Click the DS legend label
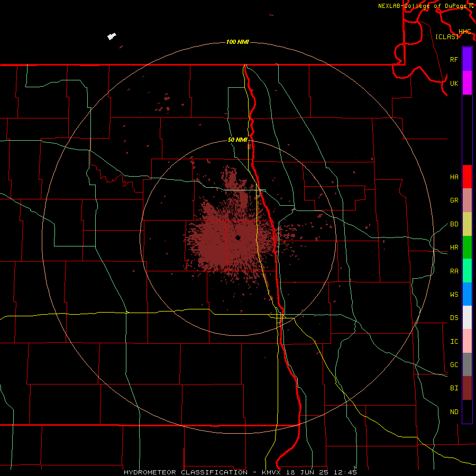The image size is (476, 476). pyautogui.click(x=454, y=318)
